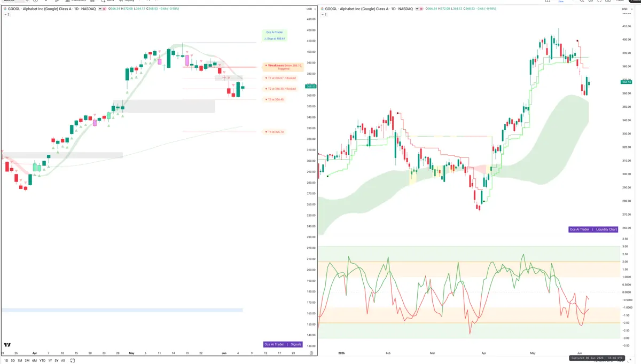Click the 'T1 at 376.07 Booked' label
Image resolution: width=641 pixels, height=364 pixels.
pos(280,78)
